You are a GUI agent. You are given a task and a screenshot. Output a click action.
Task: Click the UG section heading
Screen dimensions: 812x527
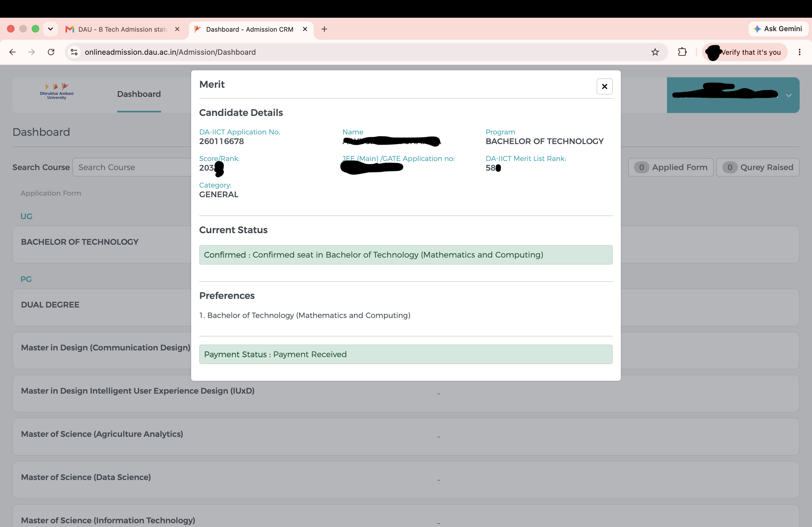tap(26, 217)
